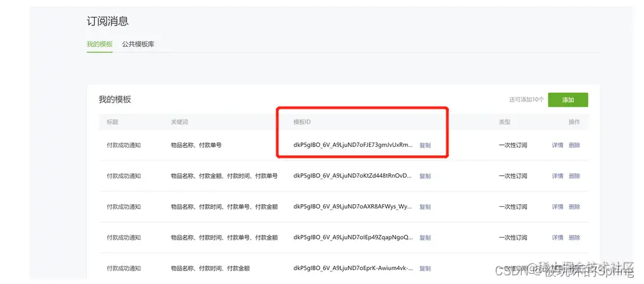Copy template ID ending IEp49ZqapNgoQ
The height and width of the screenshot is (284, 644).
click(x=425, y=238)
